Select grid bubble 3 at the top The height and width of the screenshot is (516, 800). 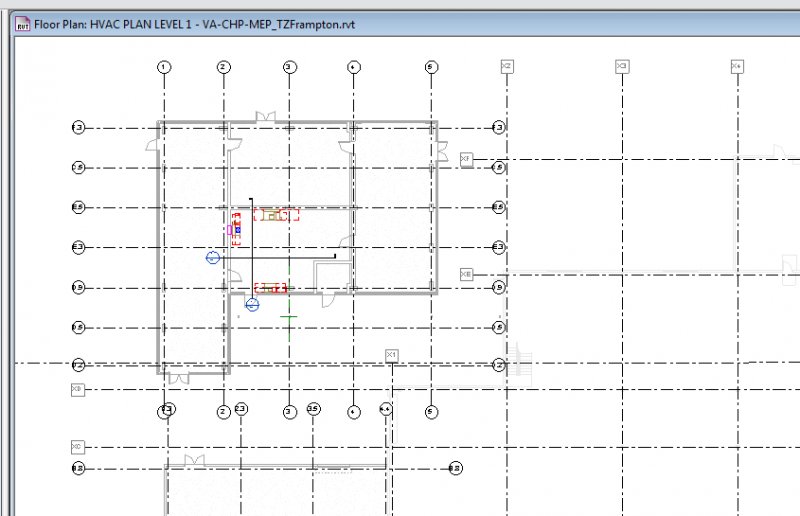point(289,67)
